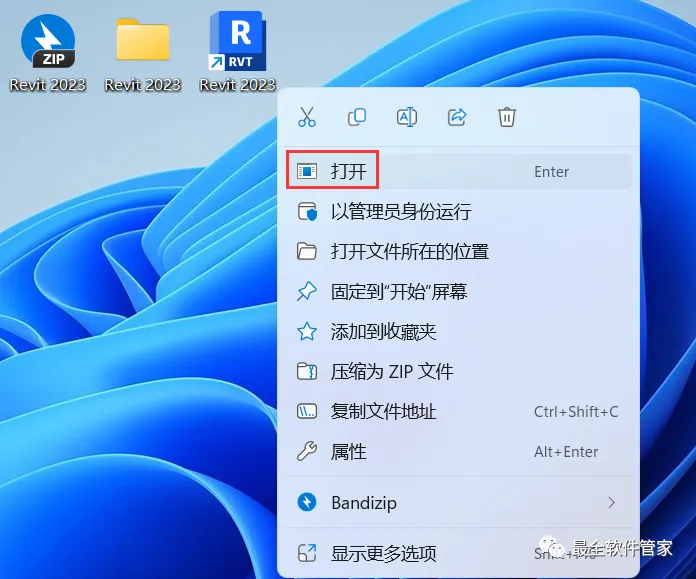Click the Cut scissors icon

pos(307,117)
